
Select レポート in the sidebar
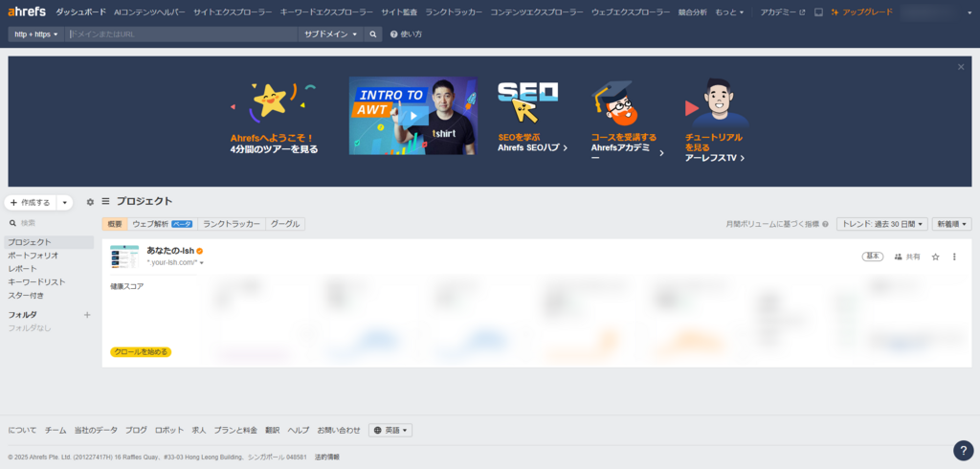49,269
